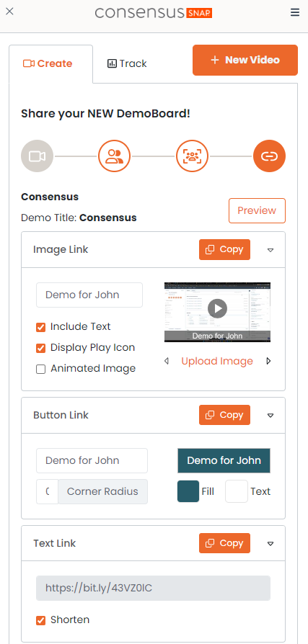The height and width of the screenshot is (644, 308).
Task: Copy the Button Link
Action: (x=224, y=415)
